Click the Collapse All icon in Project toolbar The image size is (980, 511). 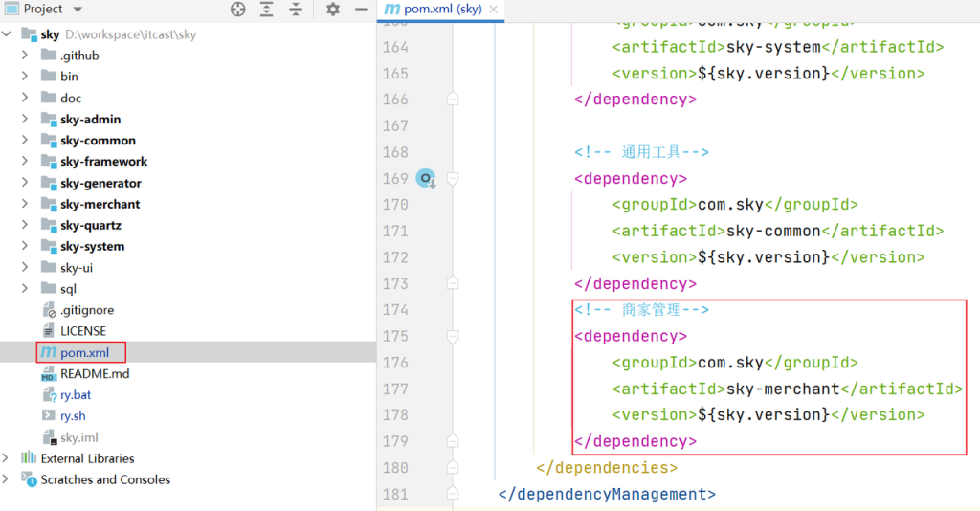297,10
